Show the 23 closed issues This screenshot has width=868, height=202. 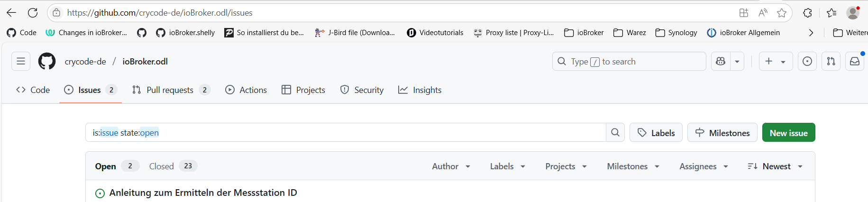pyautogui.click(x=173, y=166)
